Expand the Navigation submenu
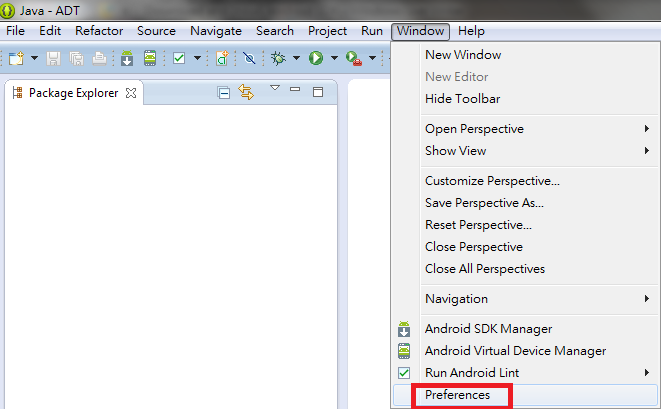This screenshot has width=661, height=409. (x=647, y=299)
